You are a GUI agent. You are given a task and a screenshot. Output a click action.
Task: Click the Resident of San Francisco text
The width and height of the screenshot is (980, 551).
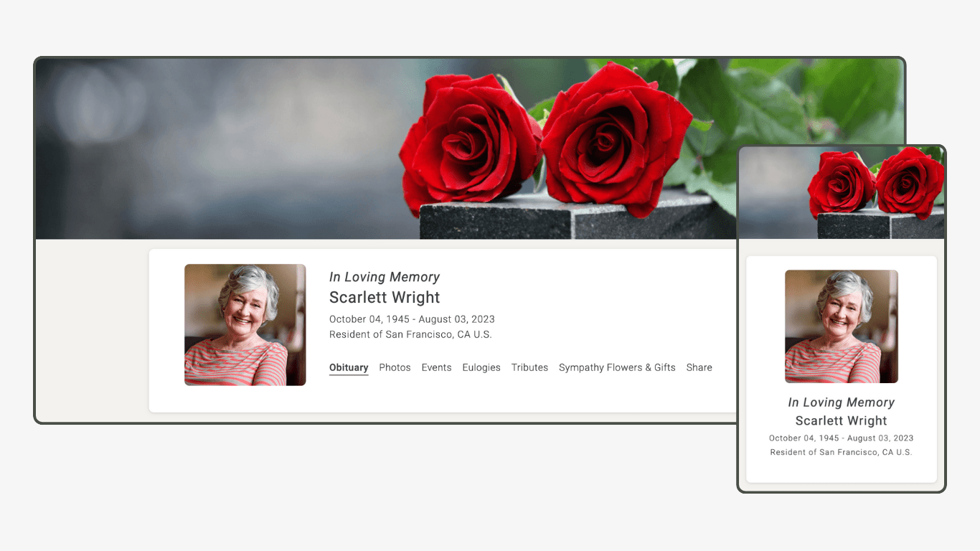pos(410,334)
